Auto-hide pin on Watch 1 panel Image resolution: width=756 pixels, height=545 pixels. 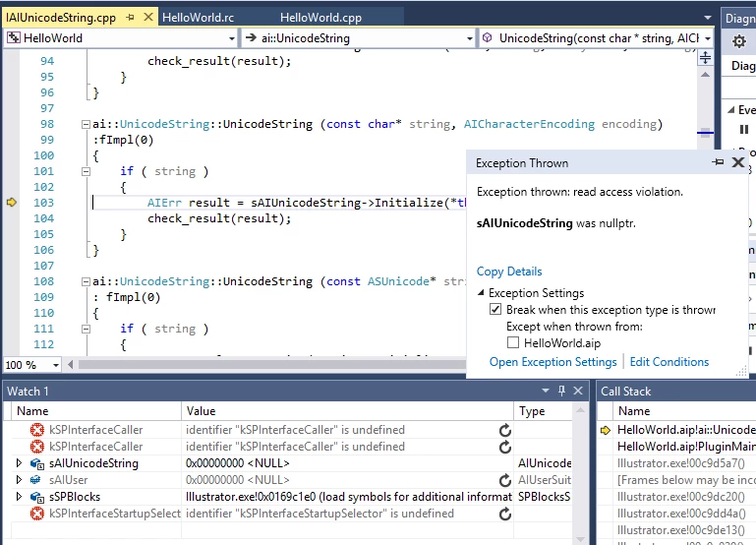pos(561,391)
